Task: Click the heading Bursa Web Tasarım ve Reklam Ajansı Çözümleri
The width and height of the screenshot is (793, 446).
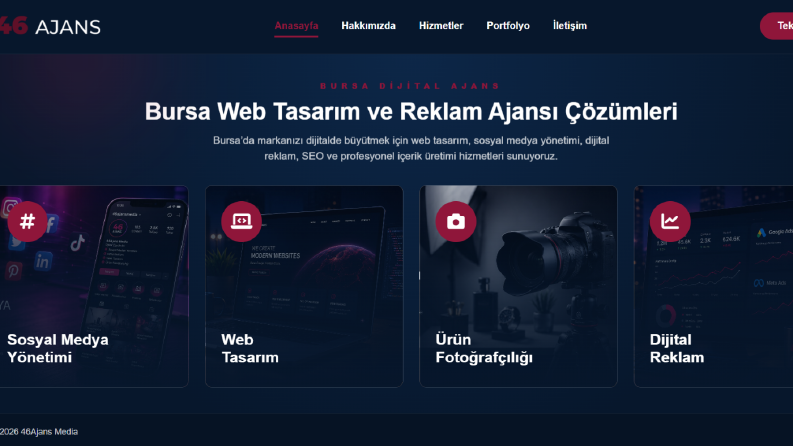Action: pyautogui.click(x=411, y=112)
